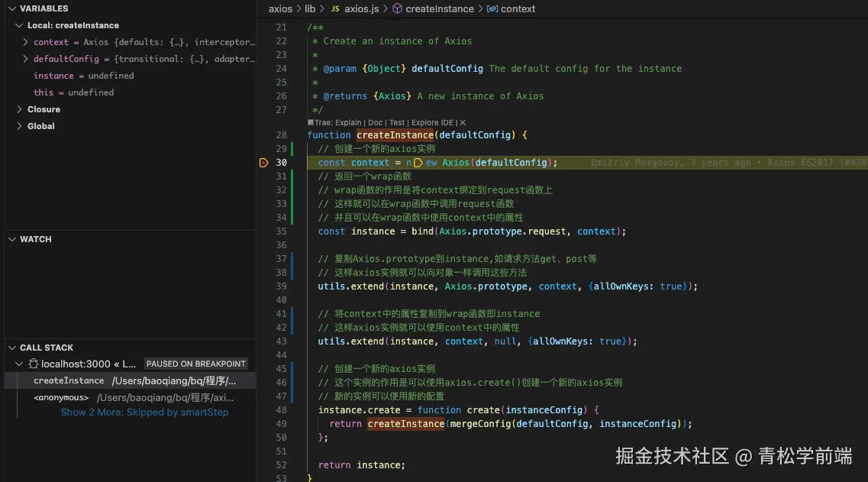Click line number 35 in the gutter
Viewport: 868px width, 482px height.
coord(281,231)
